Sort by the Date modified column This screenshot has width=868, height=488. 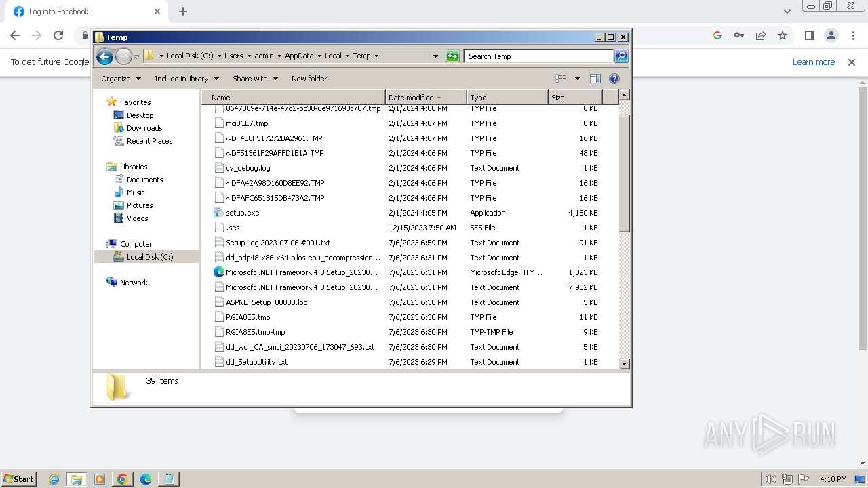pyautogui.click(x=426, y=98)
